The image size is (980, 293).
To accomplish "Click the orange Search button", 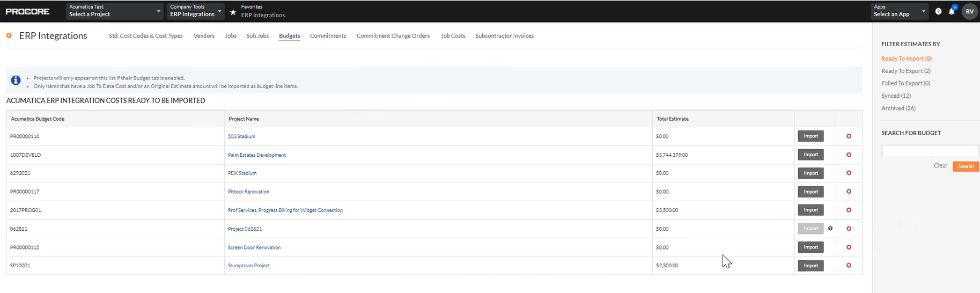I will [966, 166].
